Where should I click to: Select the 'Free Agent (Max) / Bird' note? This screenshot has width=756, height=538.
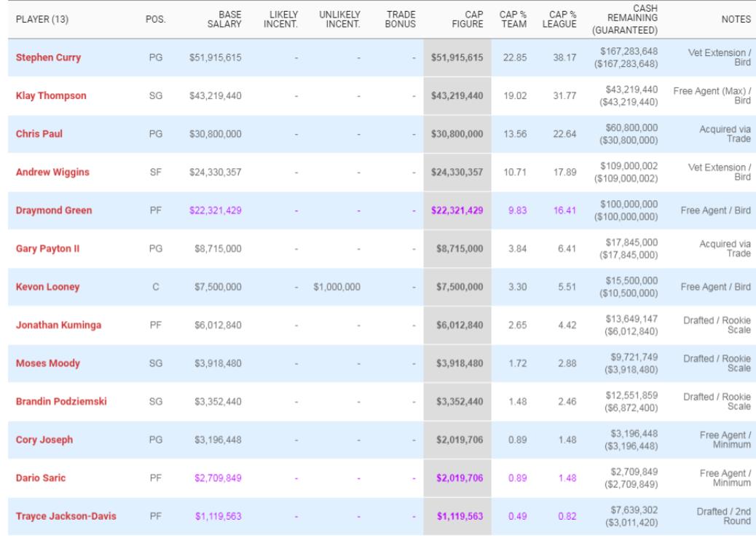coord(712,95)
